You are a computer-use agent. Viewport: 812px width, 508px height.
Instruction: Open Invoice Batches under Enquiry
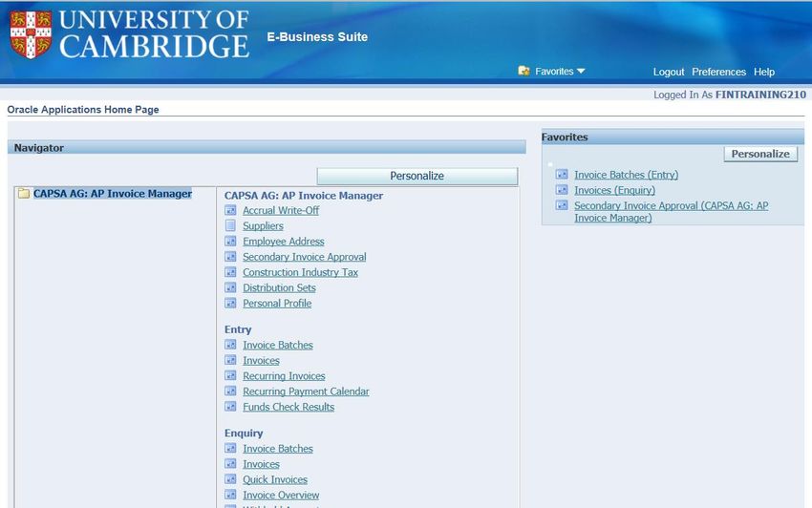pyautogui.click(x=278, y=449)
